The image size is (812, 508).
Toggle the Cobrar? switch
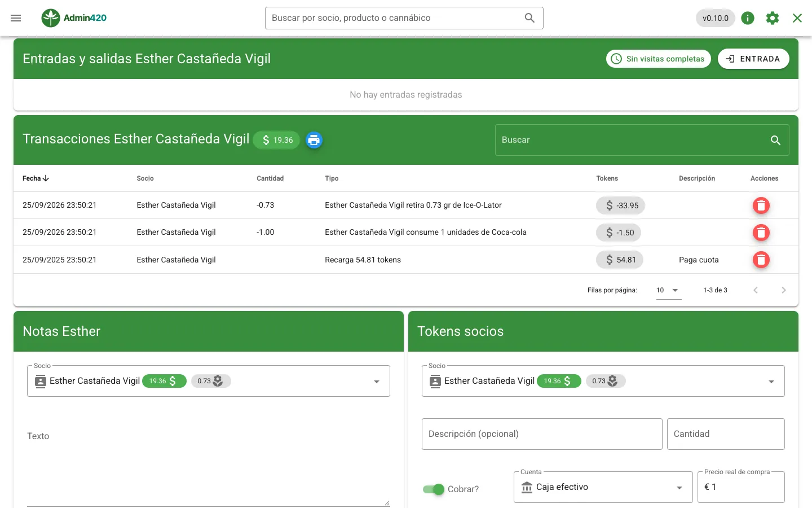434,489
